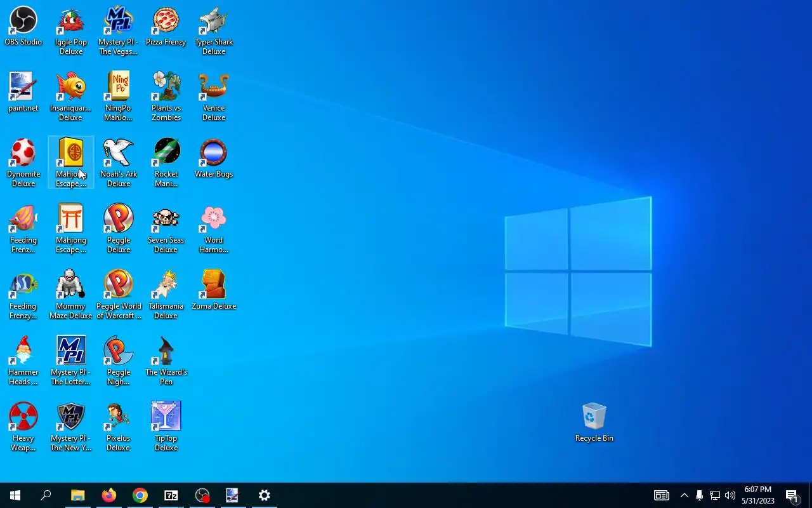Open the clock showing 6:07 PM
This screenshot has width=812, height=508.
758,495
